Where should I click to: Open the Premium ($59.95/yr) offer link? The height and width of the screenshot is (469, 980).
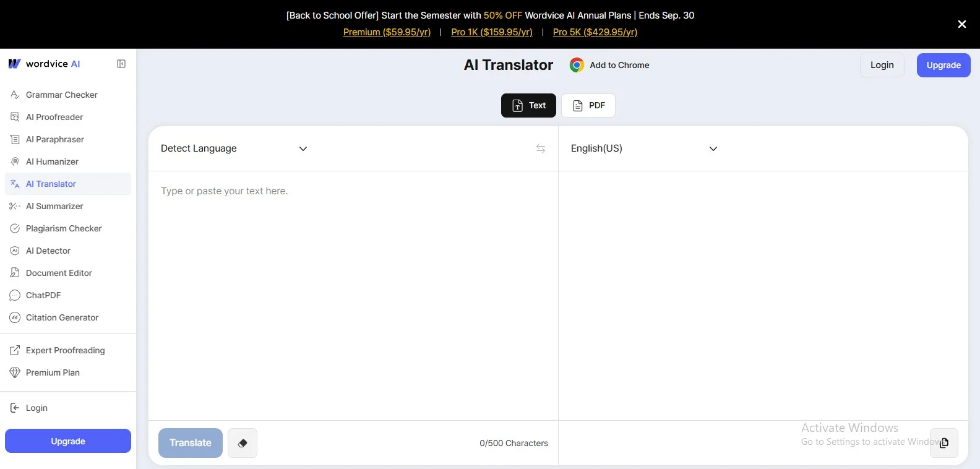tap(387, 32)
